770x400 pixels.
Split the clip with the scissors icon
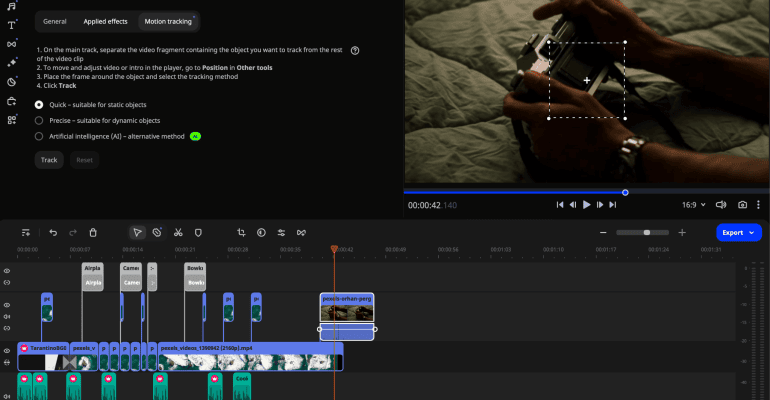tap(178, 233)
